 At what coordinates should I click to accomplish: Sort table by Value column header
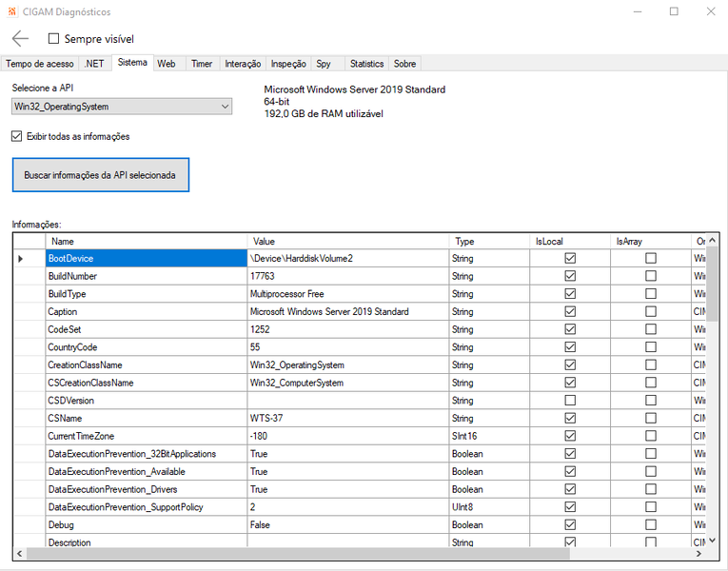pos(348,242)
